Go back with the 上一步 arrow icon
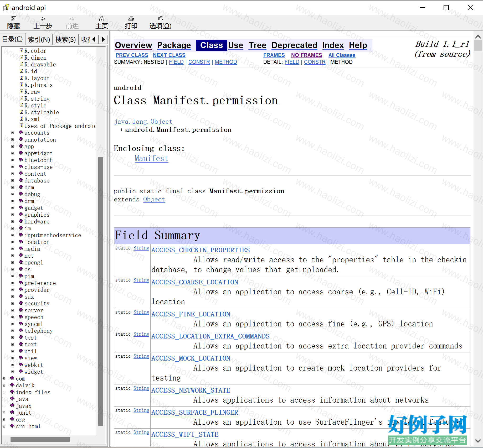Screen dimensions: 483x448 tap(43, 19)
